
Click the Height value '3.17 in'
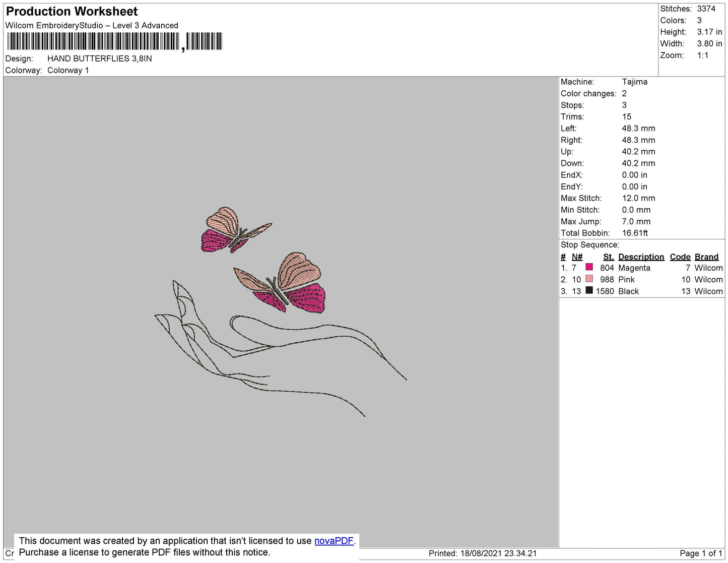click(x=709, y=32)
